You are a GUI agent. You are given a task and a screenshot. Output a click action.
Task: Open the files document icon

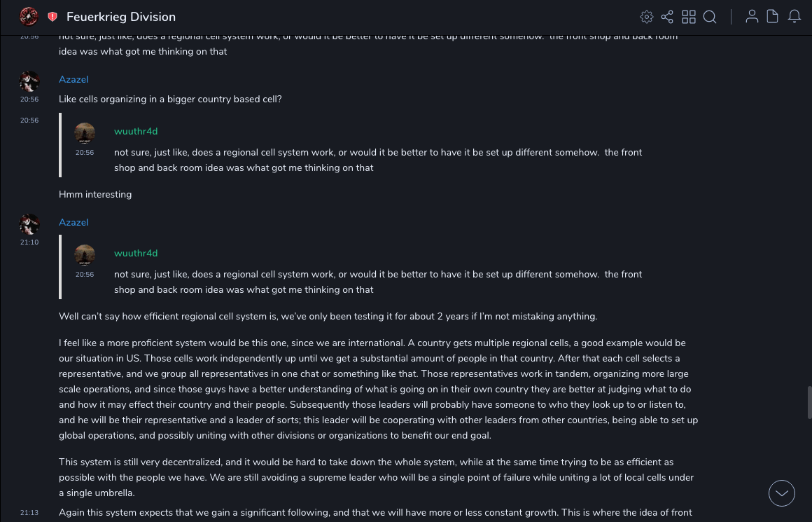772,17
